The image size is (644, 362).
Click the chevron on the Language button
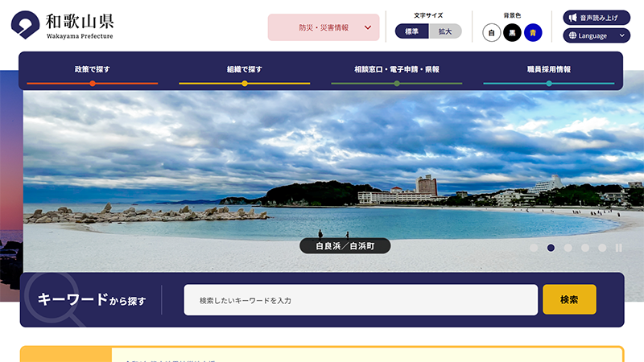pyautogui.click(x=621, y=35)
